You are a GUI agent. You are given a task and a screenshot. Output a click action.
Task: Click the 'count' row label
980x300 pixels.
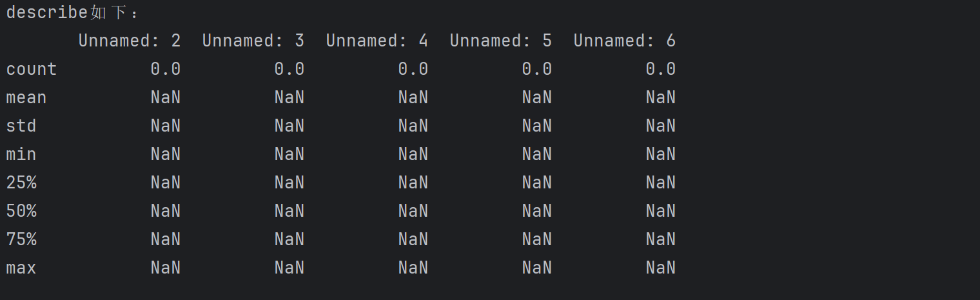[x=32, y=69]
